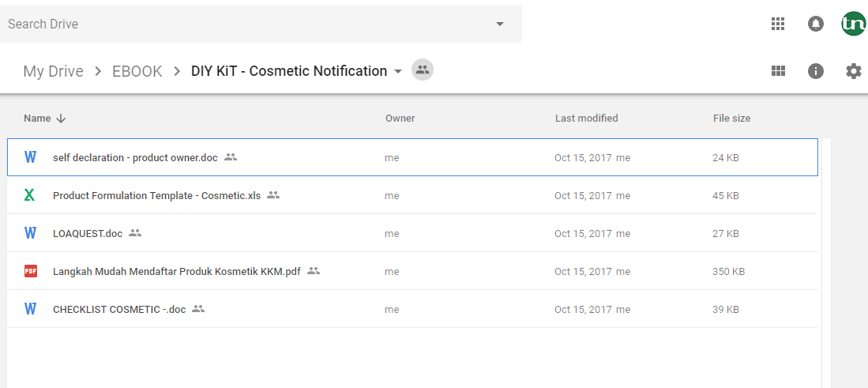Click the PDF icon of Langkah Mudah file

pos(31,271)
